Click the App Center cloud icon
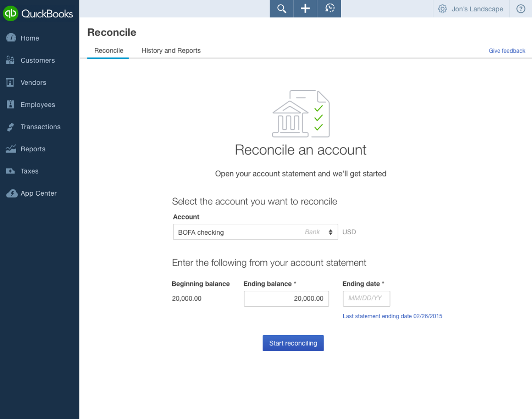This screenshot has width=532, height=419. click(x=12, y=193)
